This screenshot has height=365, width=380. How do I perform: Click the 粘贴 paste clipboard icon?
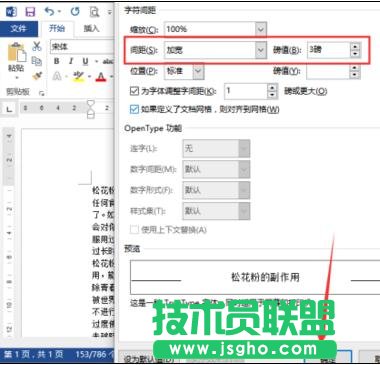17,53
